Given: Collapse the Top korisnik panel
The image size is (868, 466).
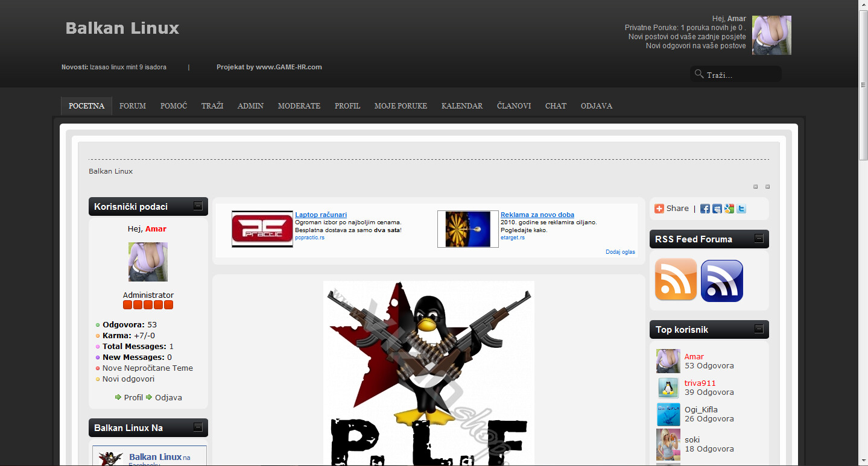Looking at the screenshot, I should (x=759, y=329).
